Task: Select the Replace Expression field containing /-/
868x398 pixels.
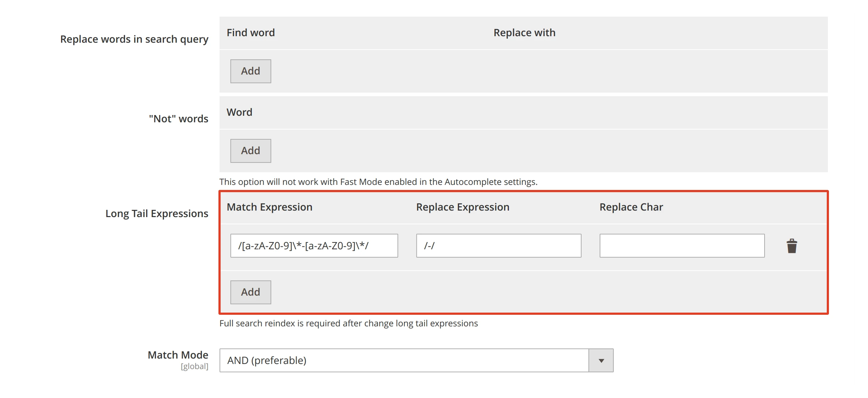Action: click(x=499, y=246)
